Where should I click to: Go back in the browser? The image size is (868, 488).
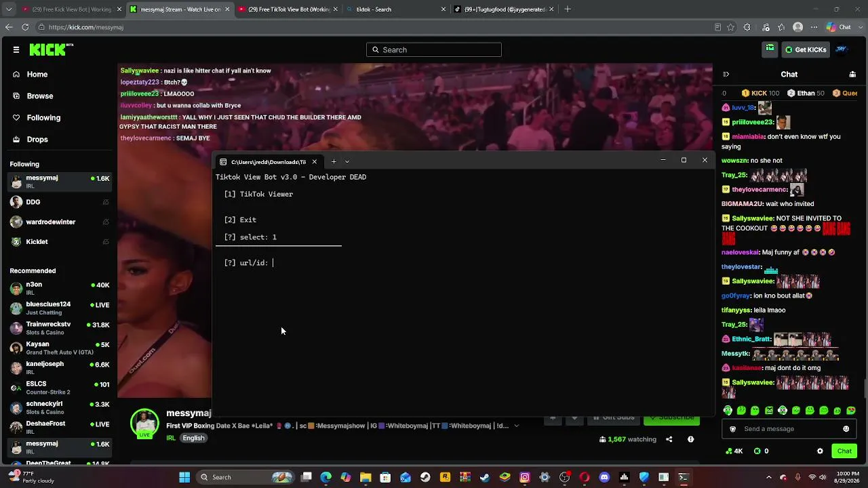click(x=9, y=27)
